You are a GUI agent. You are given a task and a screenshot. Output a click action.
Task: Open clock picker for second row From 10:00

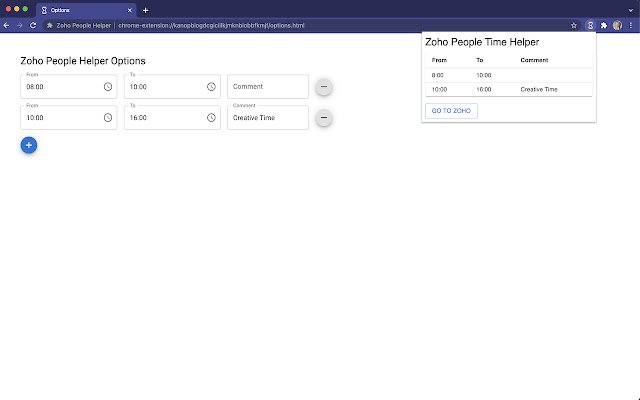[108, 118]
